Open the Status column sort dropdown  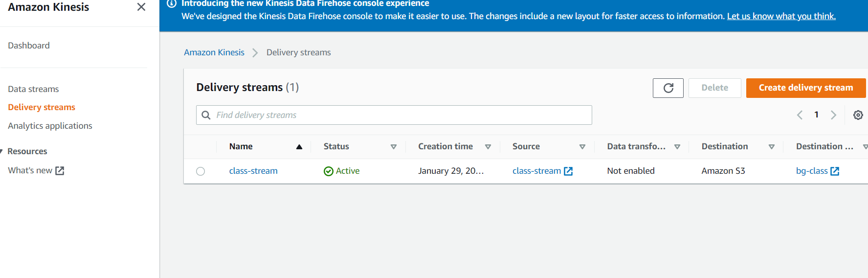pyautogui.click(x=394, y=147)
